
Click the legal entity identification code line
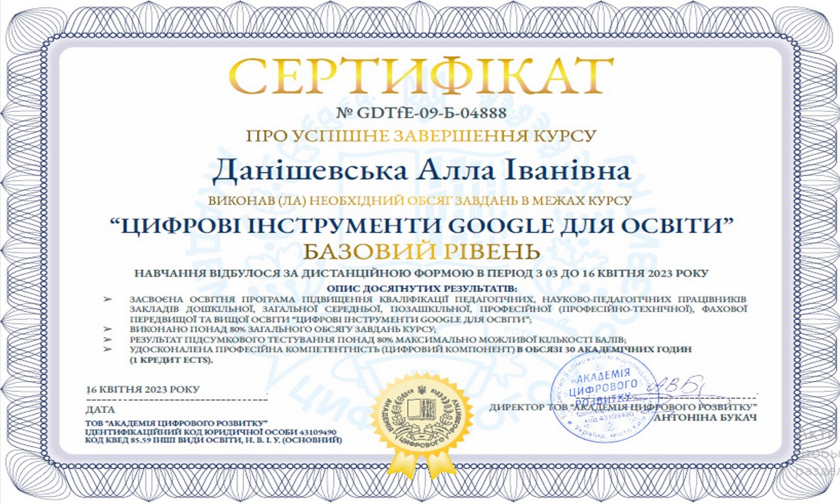[210, 432]
